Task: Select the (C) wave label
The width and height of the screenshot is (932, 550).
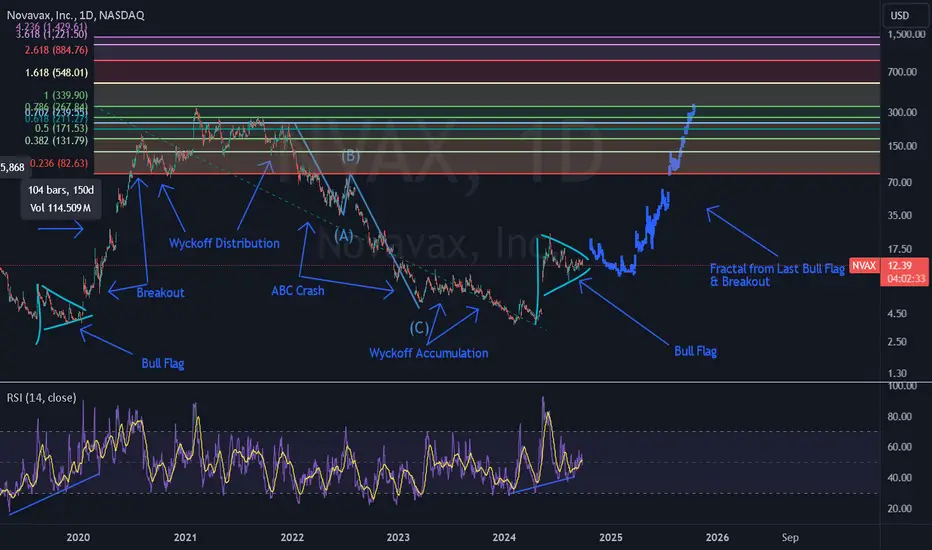Action: tap(419, 328)
